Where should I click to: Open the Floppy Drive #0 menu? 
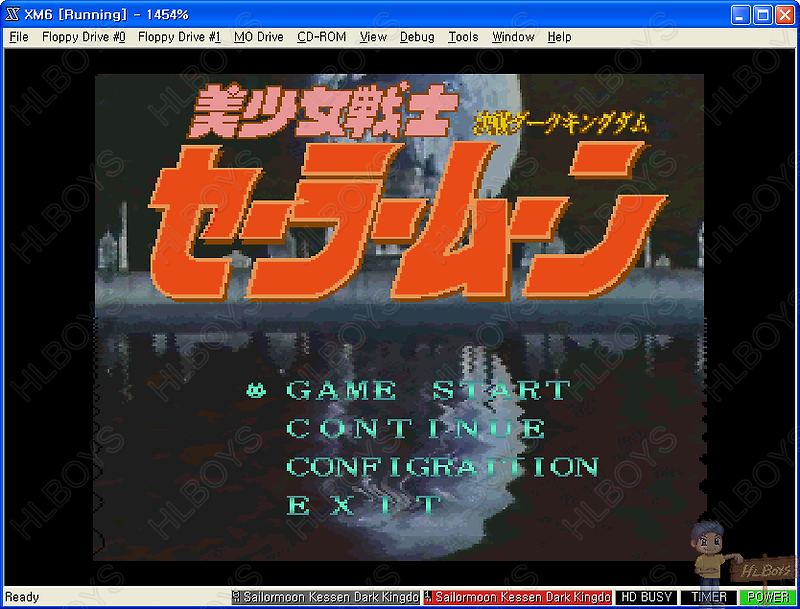(x=84, y=37)
